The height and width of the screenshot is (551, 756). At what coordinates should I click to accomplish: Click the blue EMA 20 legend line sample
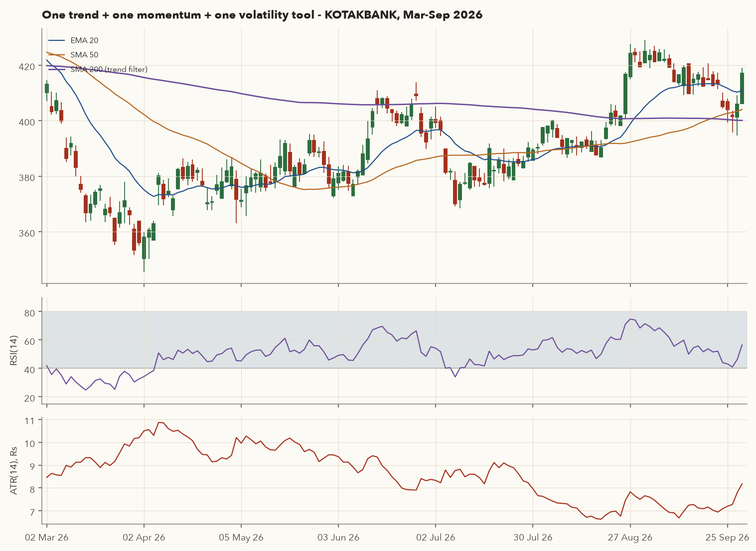click(x=56, y=40)
